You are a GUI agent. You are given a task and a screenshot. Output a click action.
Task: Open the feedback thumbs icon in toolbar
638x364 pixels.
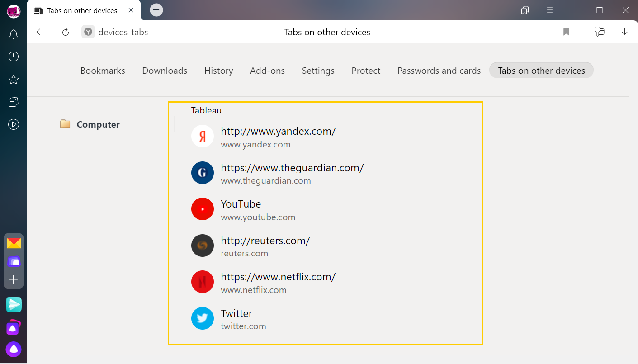click(599, 32)
